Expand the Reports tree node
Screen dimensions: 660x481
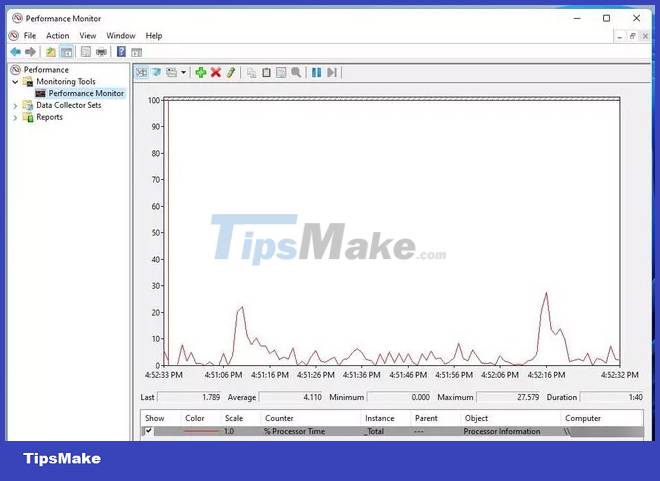(x=16, y=117)
